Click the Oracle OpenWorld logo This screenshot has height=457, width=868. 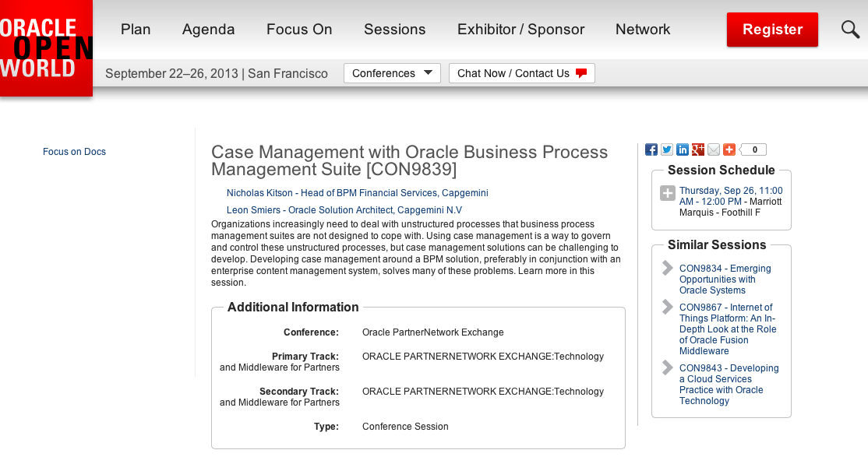[46, 47]
